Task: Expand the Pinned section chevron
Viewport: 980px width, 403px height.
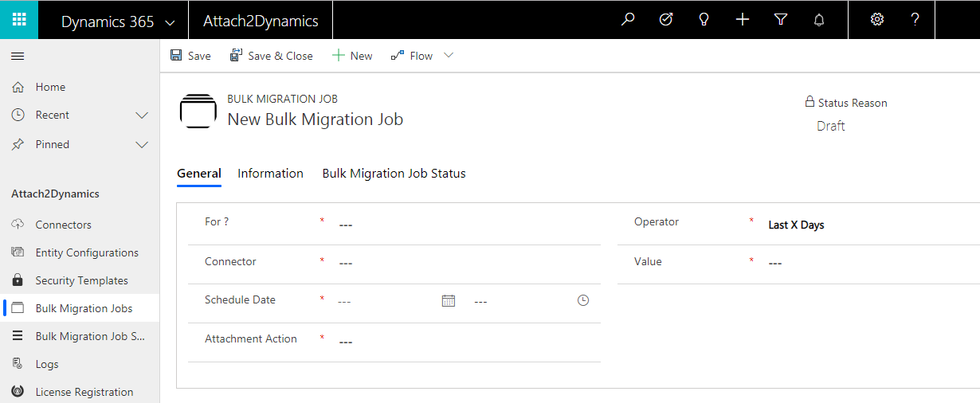Action: point(142,145)
